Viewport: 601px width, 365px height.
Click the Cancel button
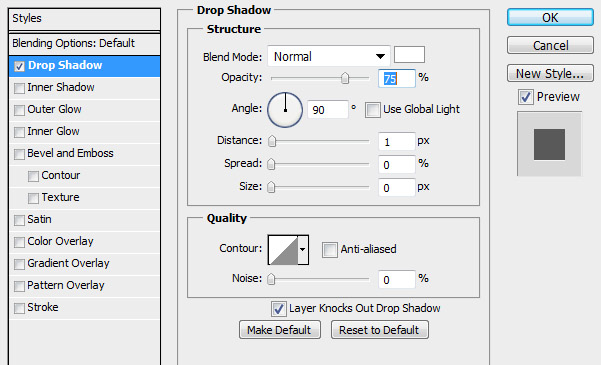[550, 45]
